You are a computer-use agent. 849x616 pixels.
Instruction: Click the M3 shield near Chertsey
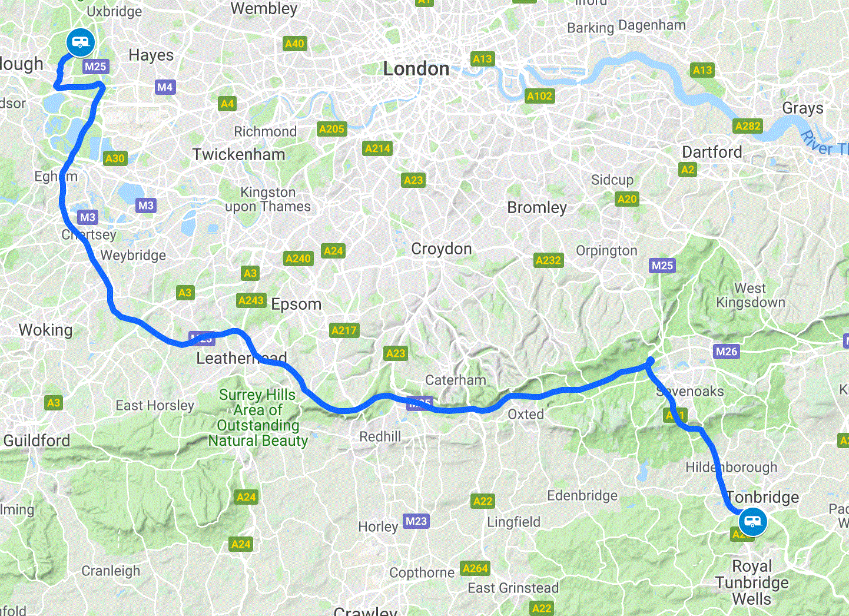[x=88, y=217]
